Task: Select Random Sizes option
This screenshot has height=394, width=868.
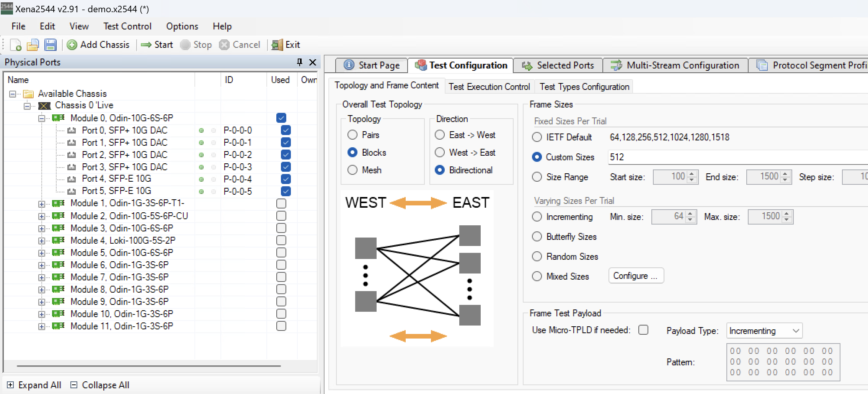Action: 537,256
